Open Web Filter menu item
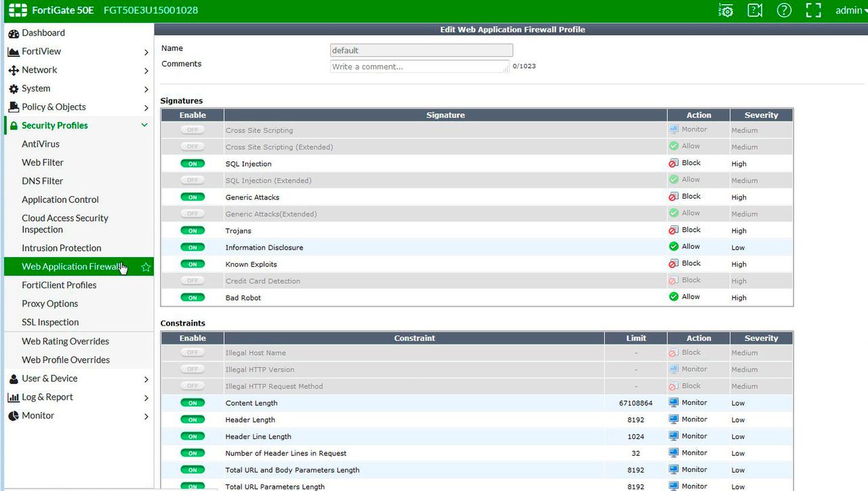Viewport: 868px width, 491px height. coord(43,163)
